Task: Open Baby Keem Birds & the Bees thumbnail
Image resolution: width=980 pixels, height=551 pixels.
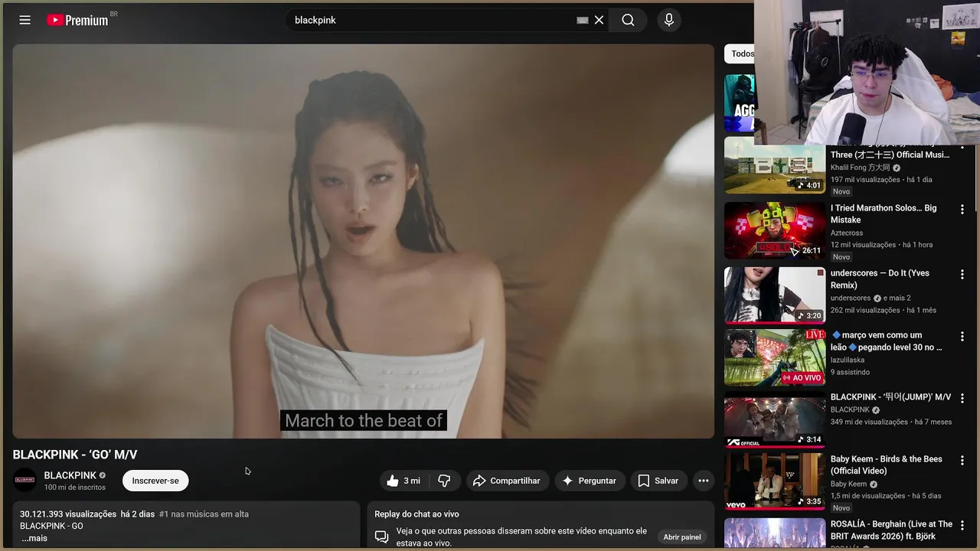Action: 775,481
